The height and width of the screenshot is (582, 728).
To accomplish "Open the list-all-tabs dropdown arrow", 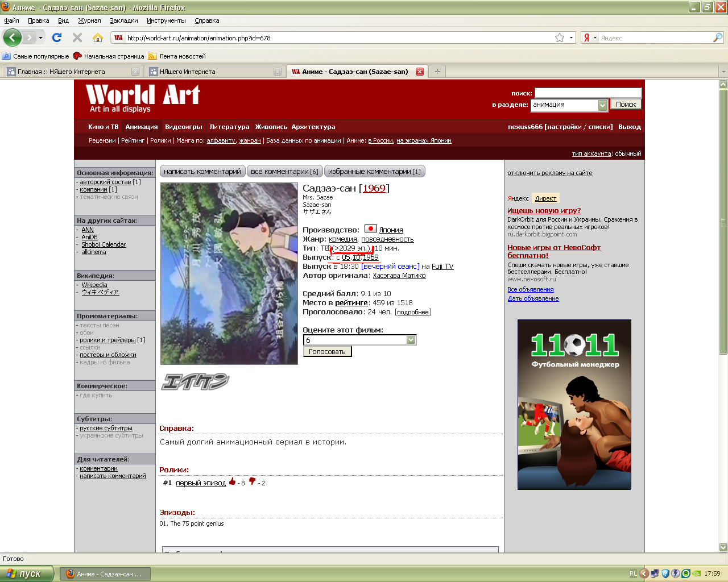I will [x=723, y=72].
